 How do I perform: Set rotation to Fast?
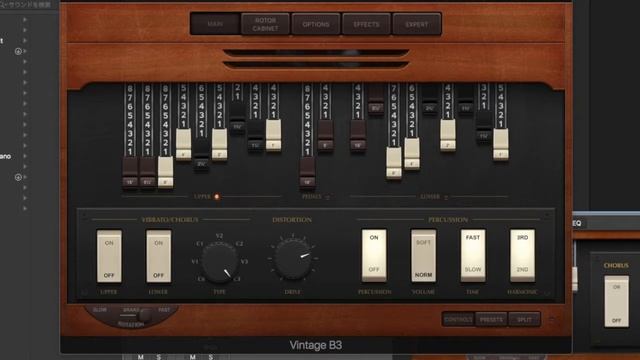(164, 310)
